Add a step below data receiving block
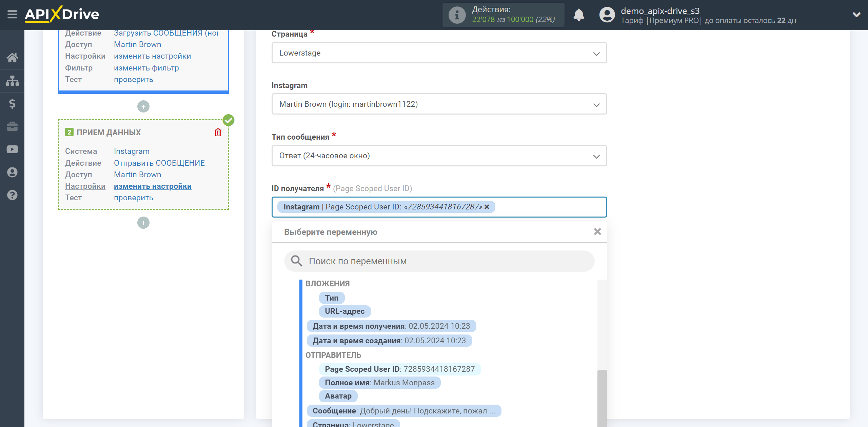This screenshot has width=868, height=427. [x=143, y=223]
